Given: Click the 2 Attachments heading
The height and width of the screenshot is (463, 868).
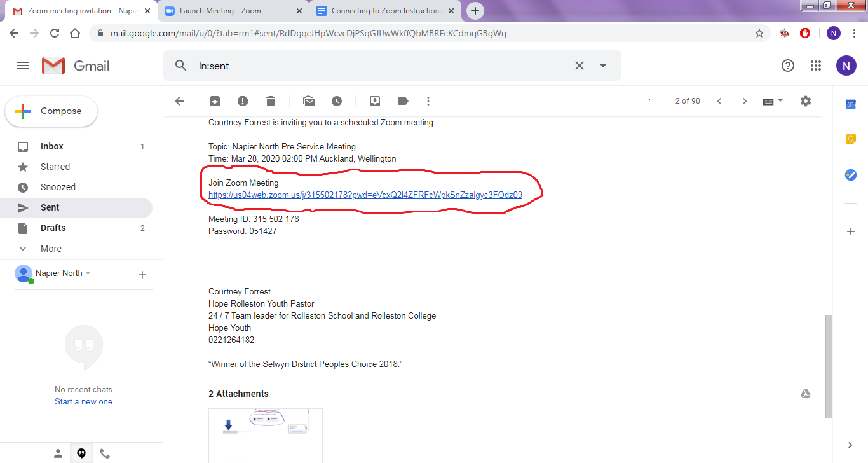Looking at the screenshot, I should tap(238, 394).
